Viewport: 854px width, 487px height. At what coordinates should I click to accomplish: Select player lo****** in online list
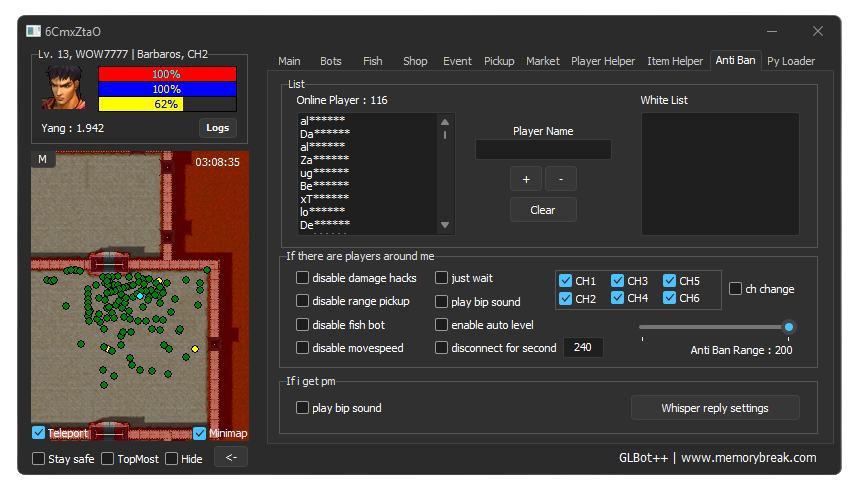click(x=322, y=212)
